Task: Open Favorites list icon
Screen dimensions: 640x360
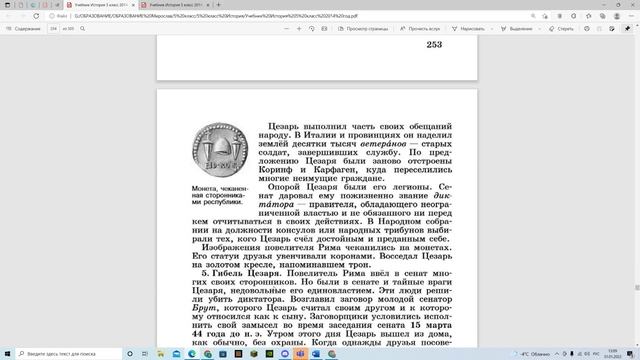Action: pyautogui.click(x=588, y=16)
